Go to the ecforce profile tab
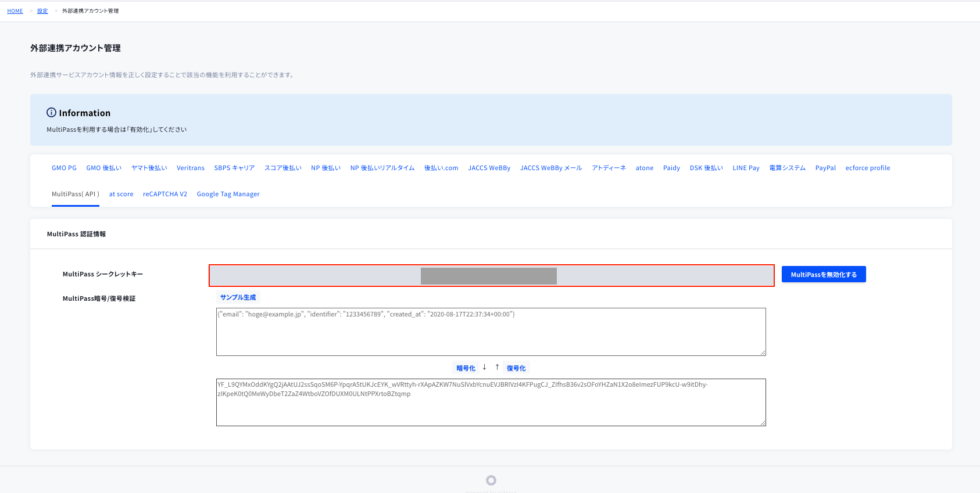Screen dimensions: 980x493 click(868, 168)
